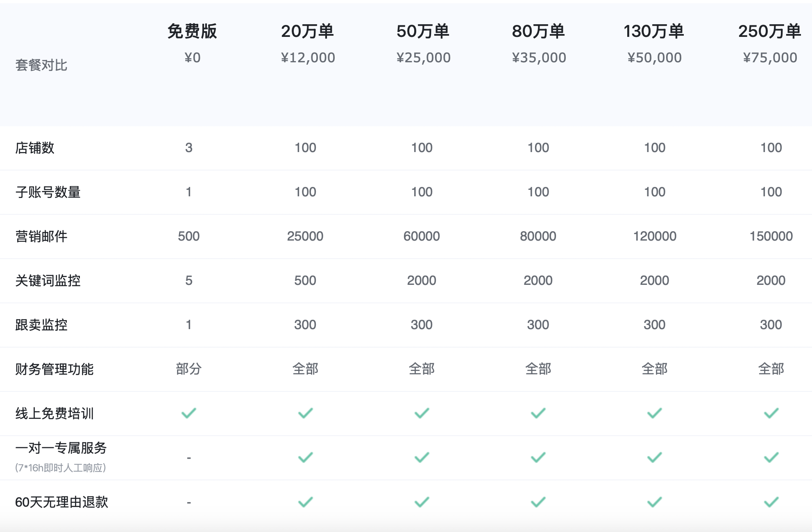Click the 60天无理由退款 checkmark under 50万单
The width and height of the screenshot is (812, 532).
point(422,502)
